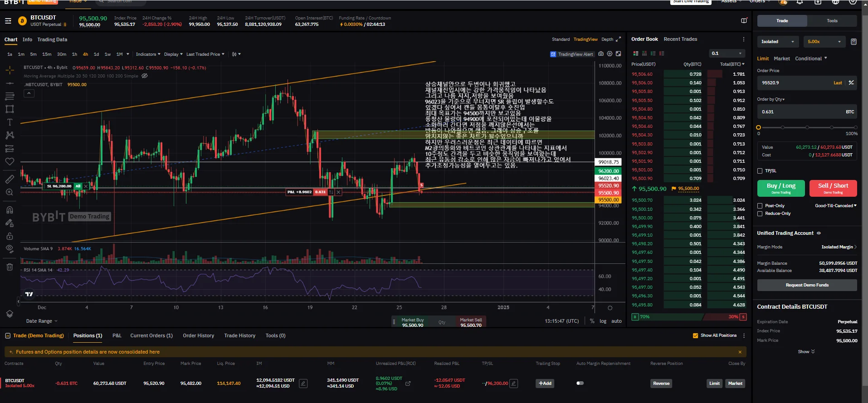Unhide the Moving Average Multiple indicator
This screenshot has height=403, width=868.
click(145, 76)
